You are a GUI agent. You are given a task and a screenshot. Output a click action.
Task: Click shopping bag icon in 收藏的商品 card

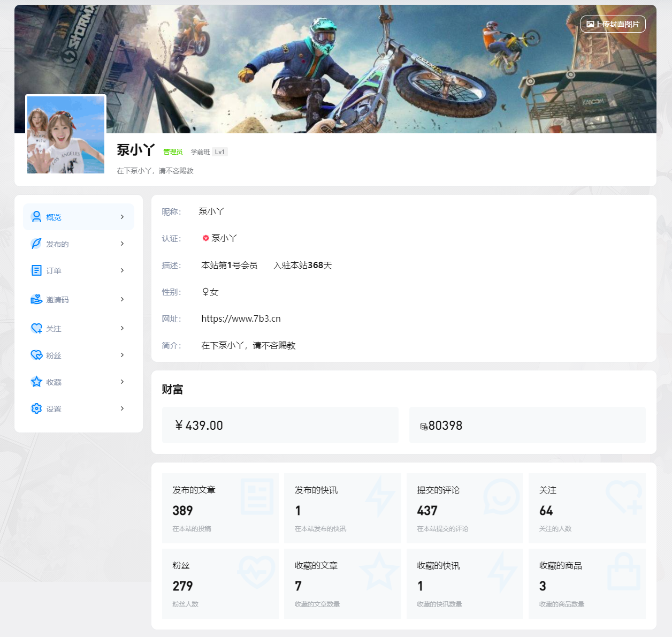624,572
